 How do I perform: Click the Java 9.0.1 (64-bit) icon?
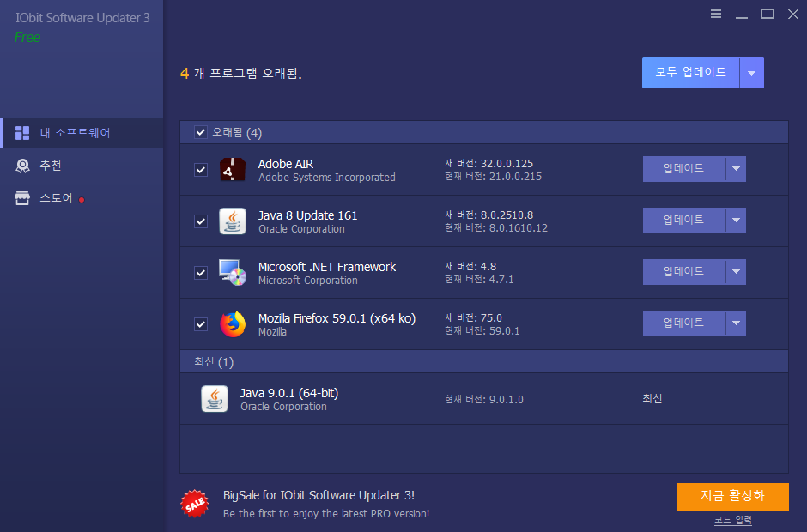[x=215, y=399]
